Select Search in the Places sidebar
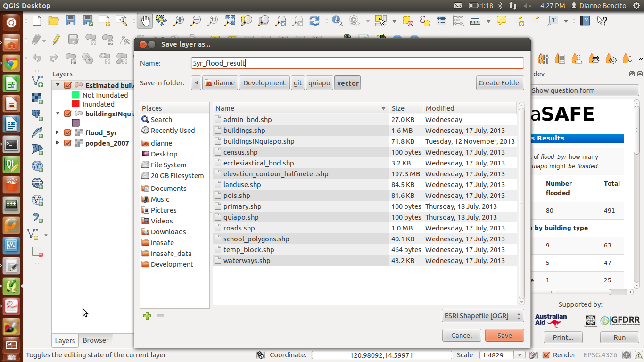This screenshot has height=362, width=644. click(175, 120)
